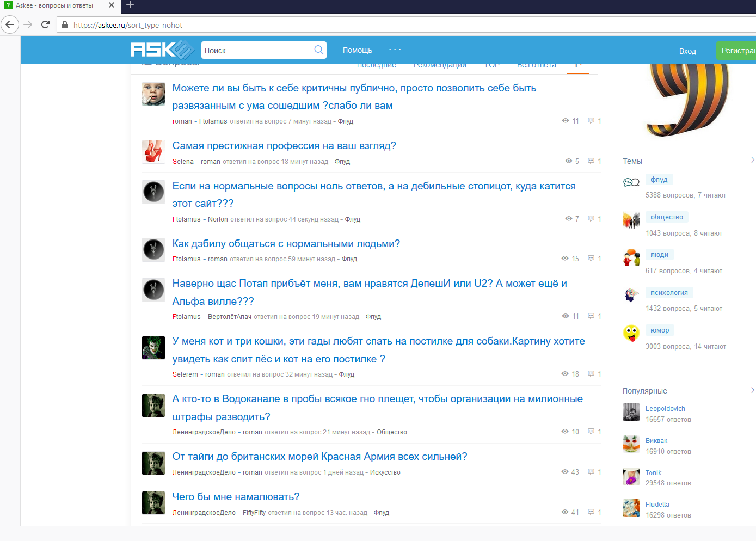
Task: Open the three-dots header menu
Action: pos(395,50)
